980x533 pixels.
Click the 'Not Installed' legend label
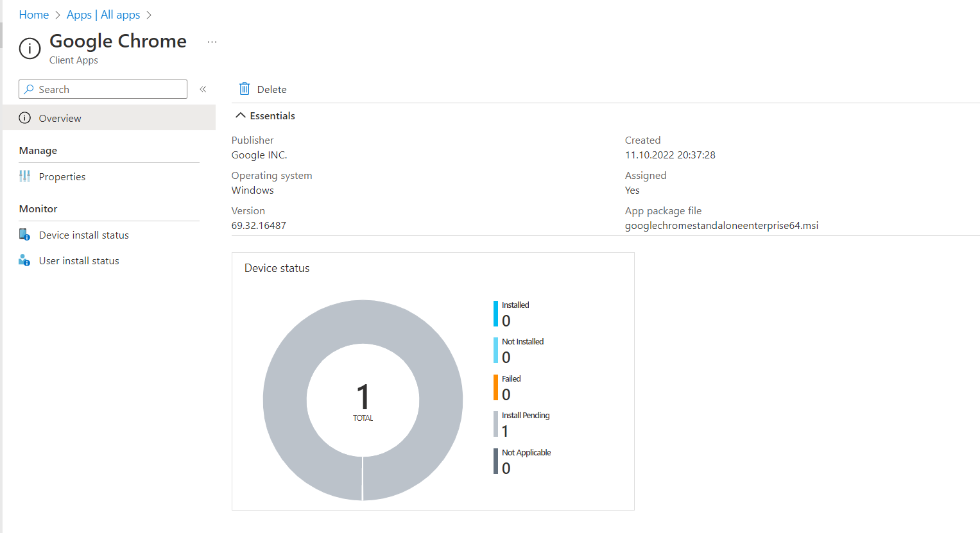522,342
